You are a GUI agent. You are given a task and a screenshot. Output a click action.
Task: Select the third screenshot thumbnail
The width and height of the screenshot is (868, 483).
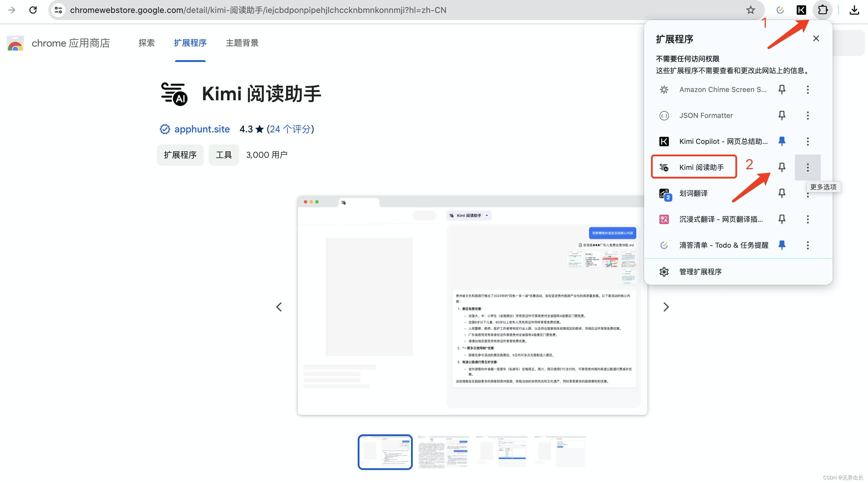(501, 452)
